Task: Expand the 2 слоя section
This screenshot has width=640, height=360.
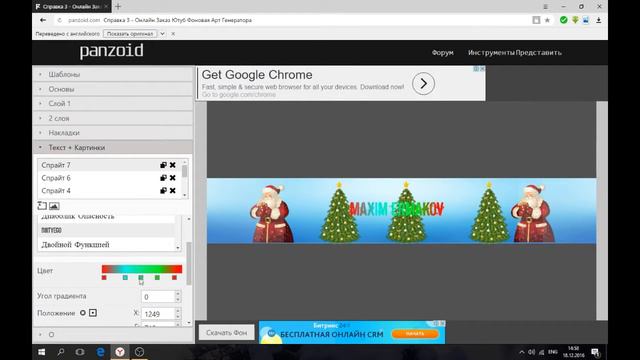Action: click(113, 118)
